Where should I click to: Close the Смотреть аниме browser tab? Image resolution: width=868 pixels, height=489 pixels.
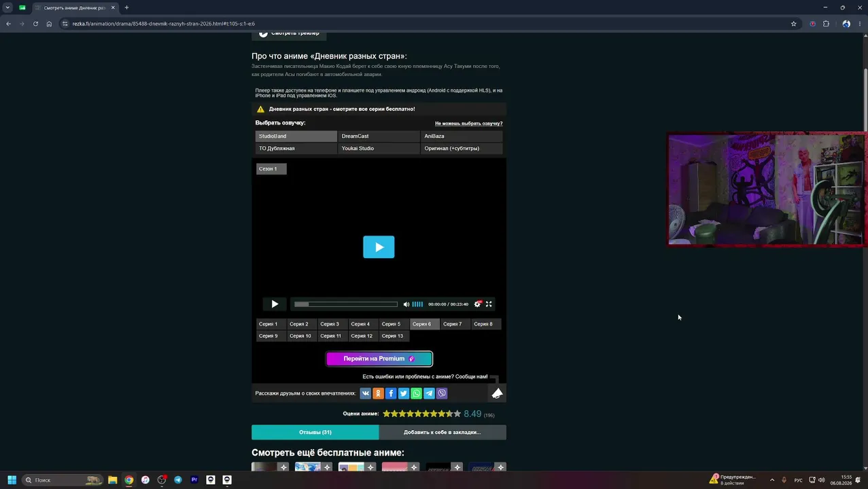(x=113, y=7)
